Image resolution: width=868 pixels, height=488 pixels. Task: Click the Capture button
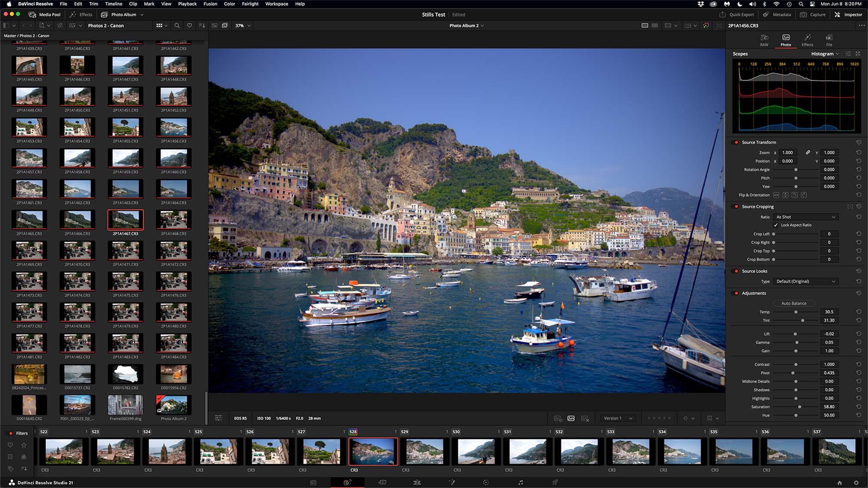[x=813, y=14]
